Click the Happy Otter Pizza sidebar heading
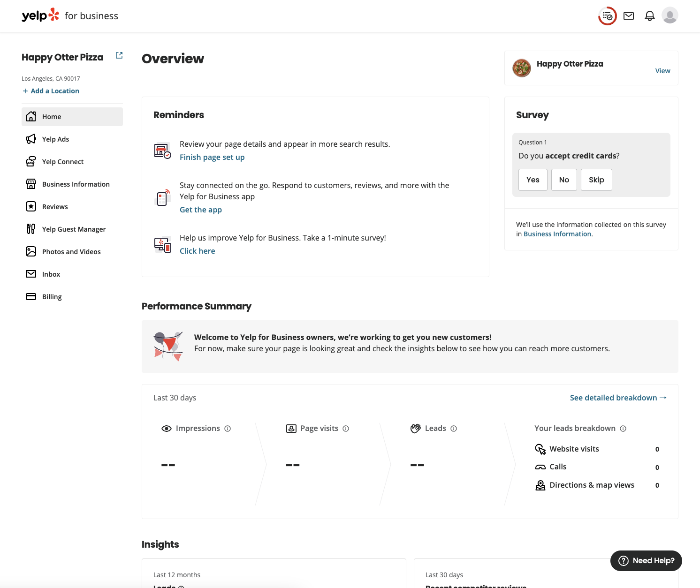Viewport: 700px width, 588px height. pyautogui.click(x=62, y=57)
